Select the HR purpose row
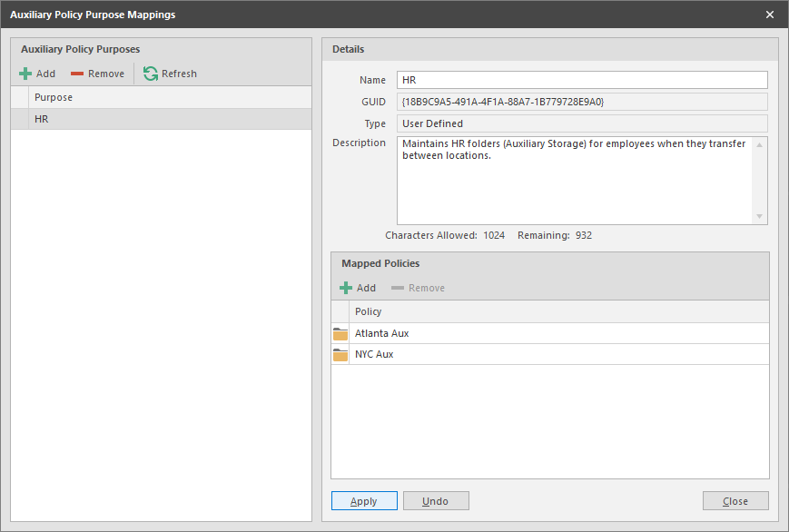789x532 pixels. (161, 119)
